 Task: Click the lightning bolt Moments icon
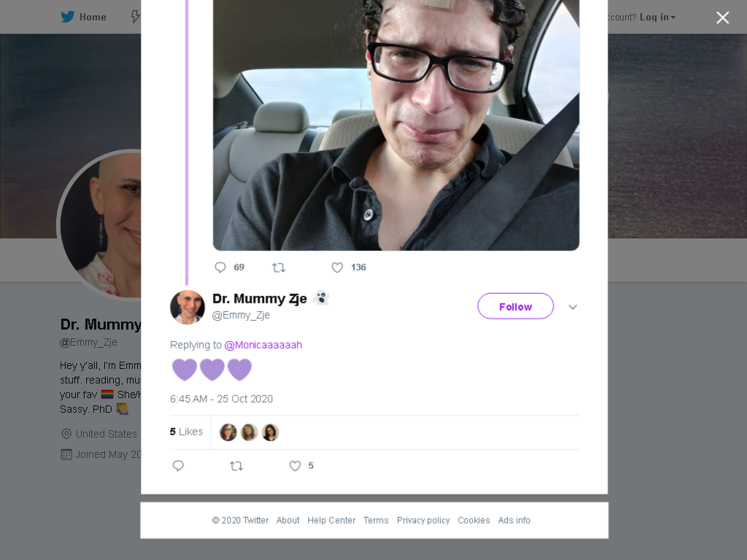click(136, 17)
